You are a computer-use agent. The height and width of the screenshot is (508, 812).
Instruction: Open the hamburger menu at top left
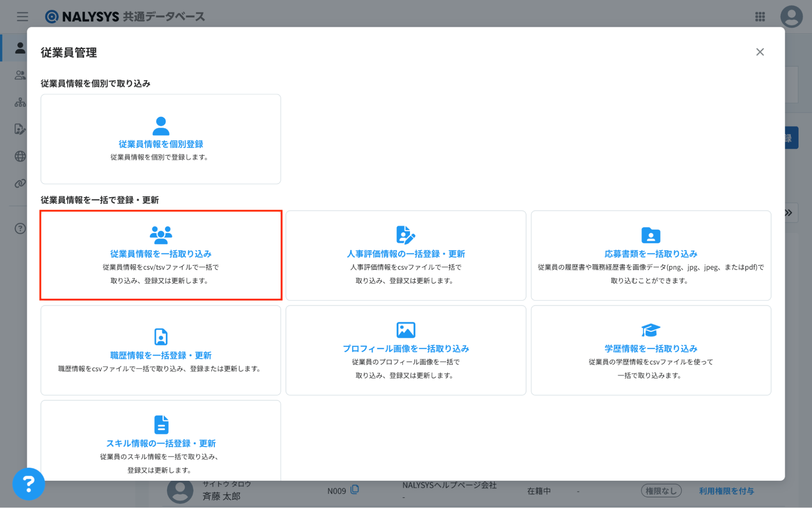22,16
